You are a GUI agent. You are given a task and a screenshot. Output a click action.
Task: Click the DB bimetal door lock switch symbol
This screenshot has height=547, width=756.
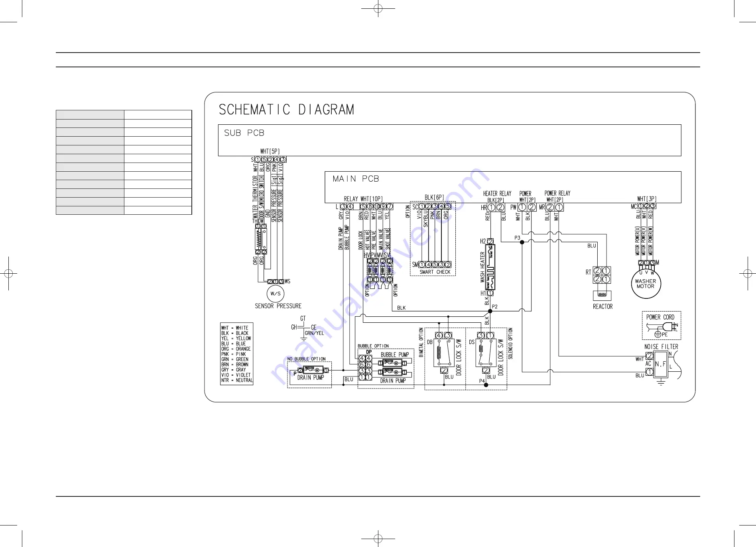pyautogui.click(x=444, y=353)
